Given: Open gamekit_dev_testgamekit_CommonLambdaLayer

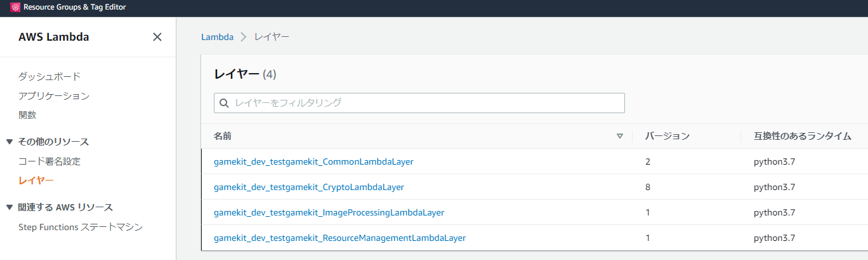Looking at the screenshot, I should [313, 161].
